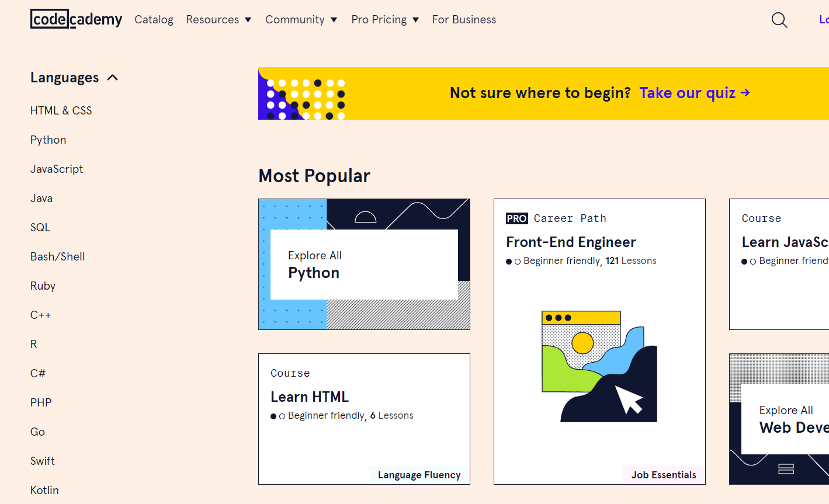
Task: Open the Front-End Engineer career path
Action: [571, 242]
